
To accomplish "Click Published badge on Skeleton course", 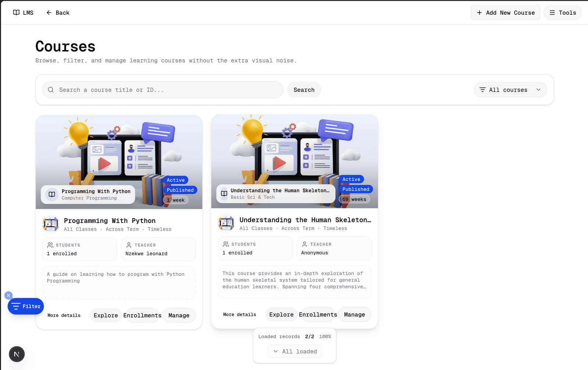I will pos(356,189).
